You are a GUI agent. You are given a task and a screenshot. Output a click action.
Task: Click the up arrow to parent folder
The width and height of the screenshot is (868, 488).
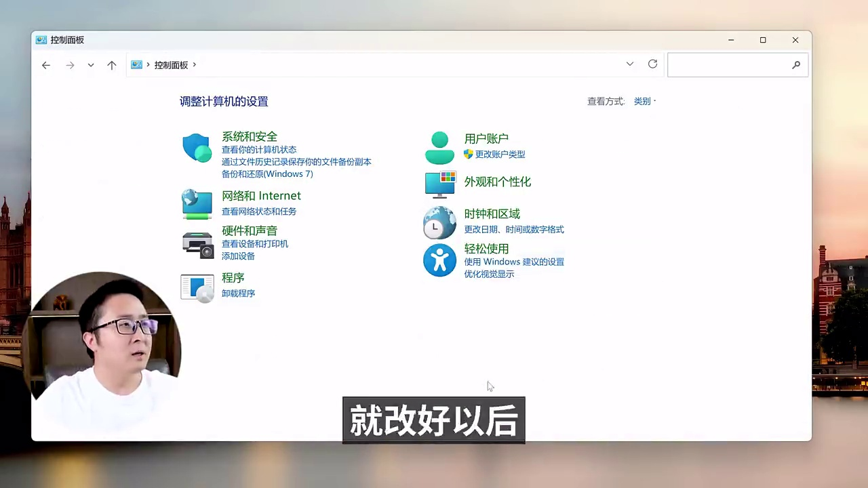(112, 65)
